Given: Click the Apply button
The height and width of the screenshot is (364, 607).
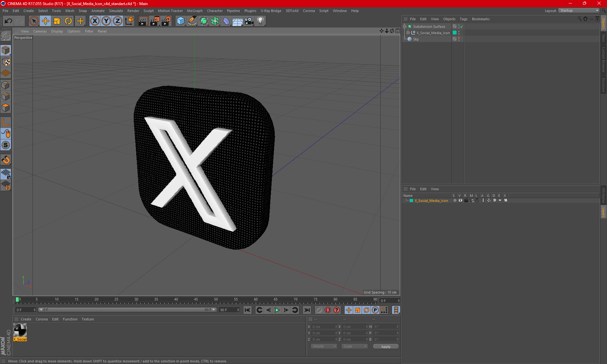Looking at the screenshot, I should [386, 347].
